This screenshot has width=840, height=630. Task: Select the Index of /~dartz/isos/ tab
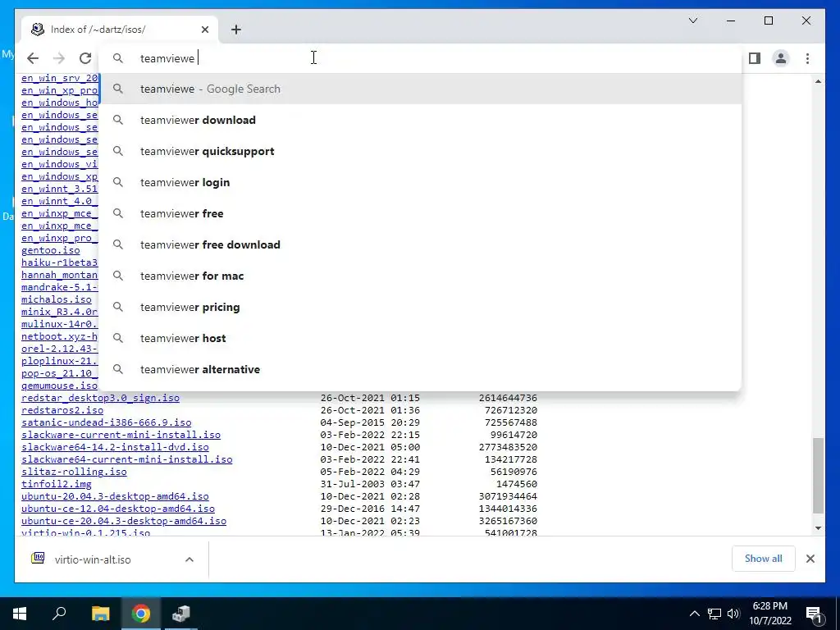point(119,30)
